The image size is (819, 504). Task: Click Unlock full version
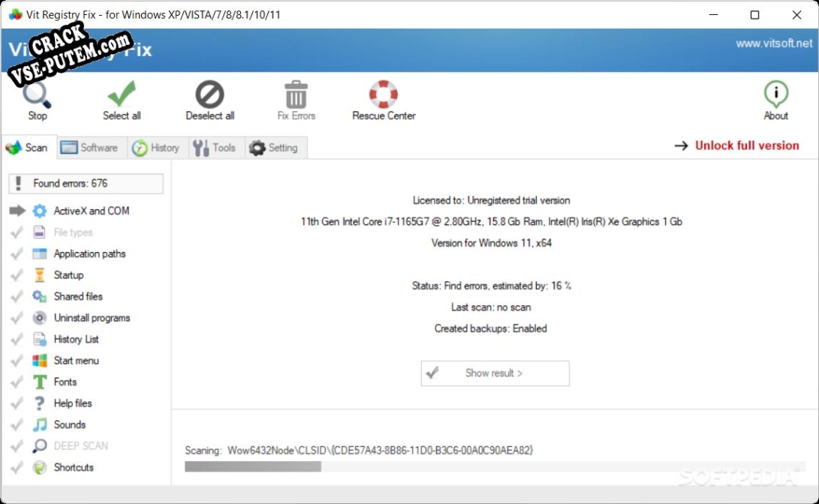tap(746, 145)
